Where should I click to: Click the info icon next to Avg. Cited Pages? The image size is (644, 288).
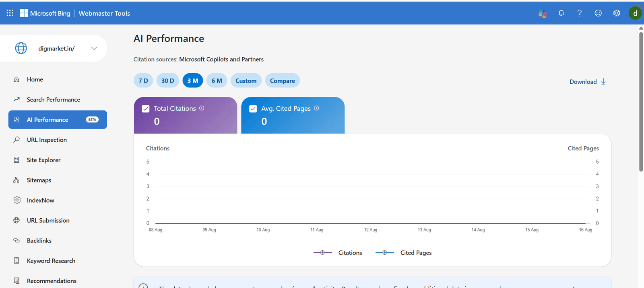316,108
